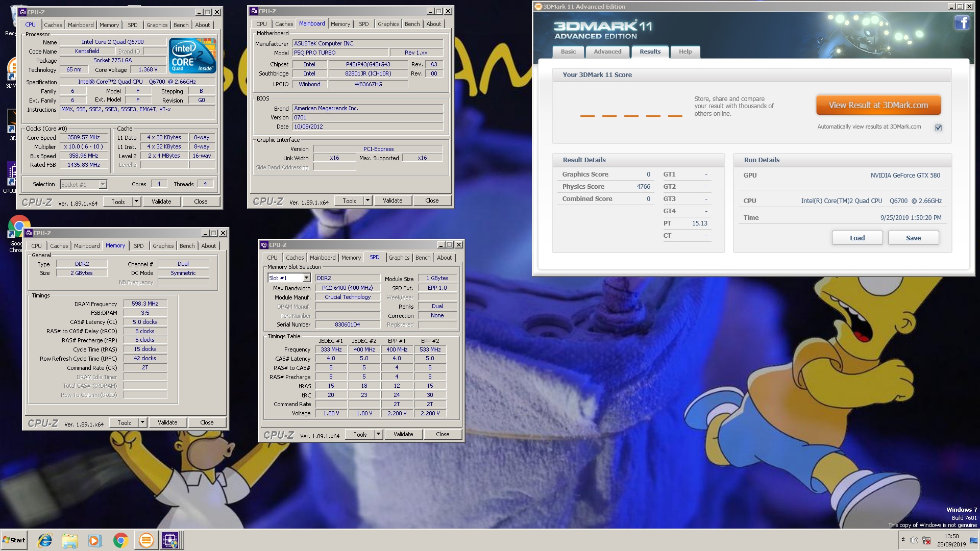Open SPD tab in CPU window

pyautogui.click(x=132, y=25)
